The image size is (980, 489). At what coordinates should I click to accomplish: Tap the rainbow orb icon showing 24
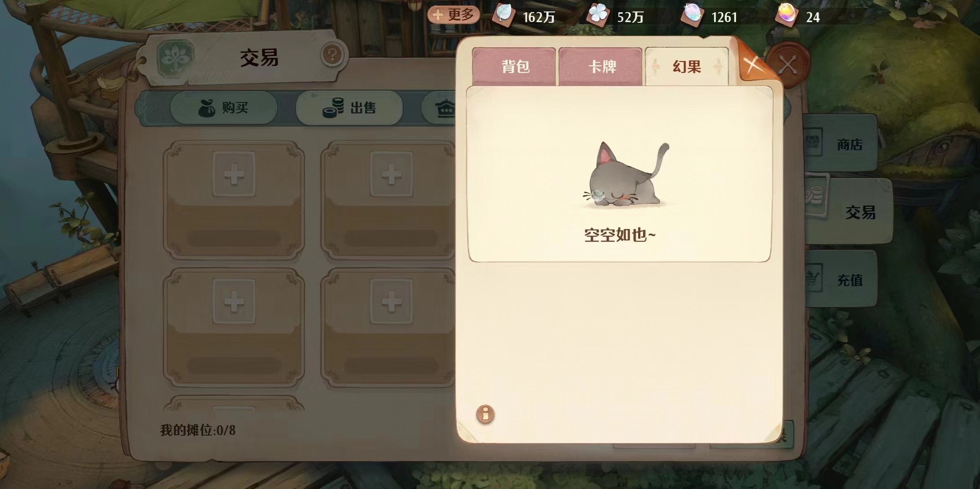tap(786, 15)
